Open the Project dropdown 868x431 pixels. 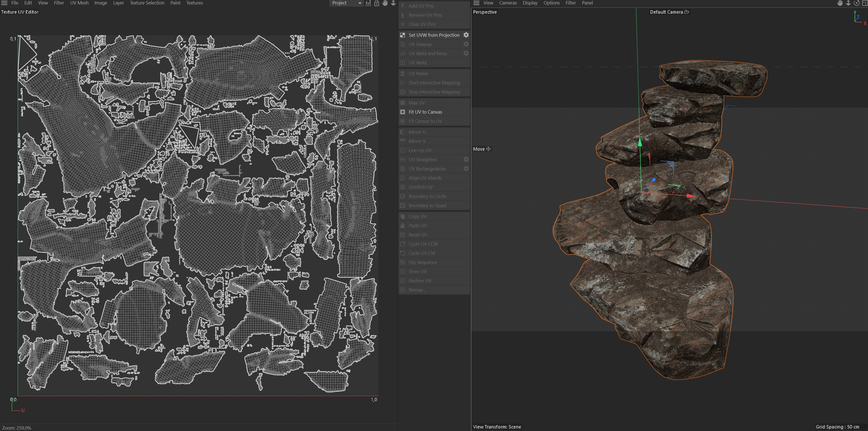tap(346, 3)
